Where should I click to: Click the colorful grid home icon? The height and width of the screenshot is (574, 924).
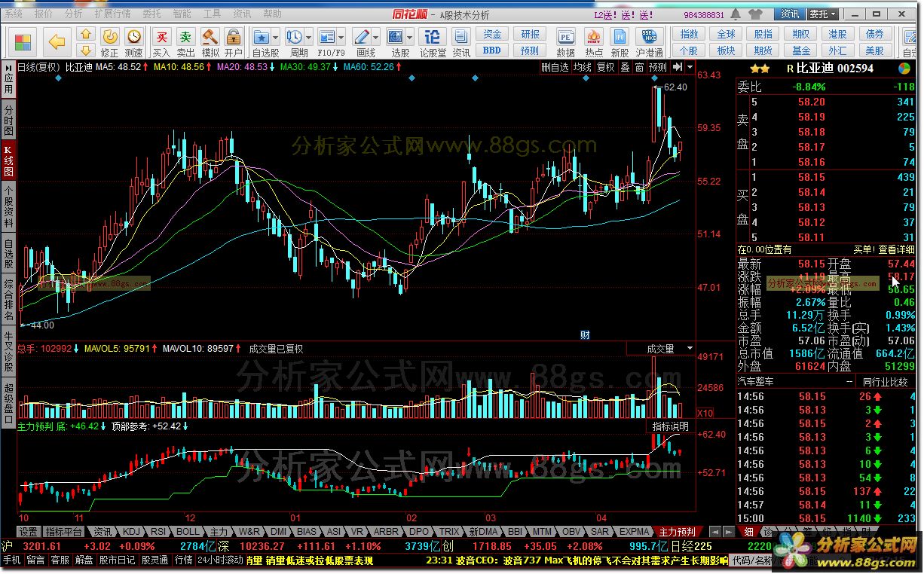23,42
